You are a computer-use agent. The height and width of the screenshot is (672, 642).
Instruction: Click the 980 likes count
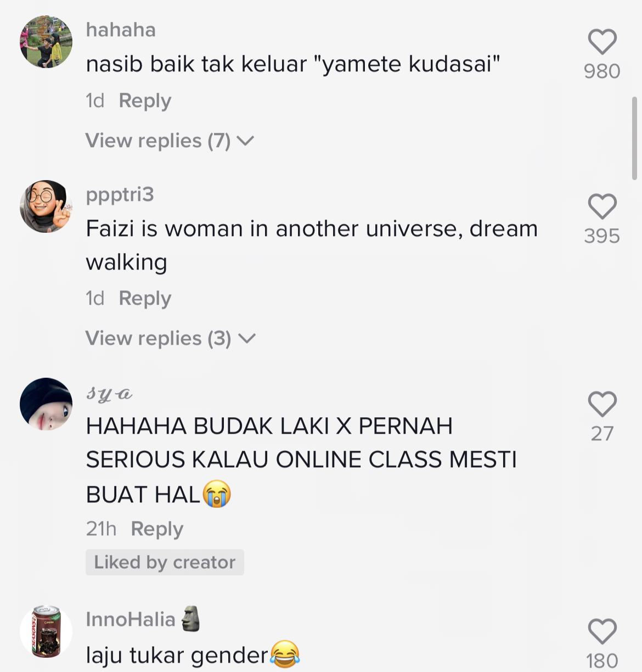pyautogui.click(x=602, y=71)
